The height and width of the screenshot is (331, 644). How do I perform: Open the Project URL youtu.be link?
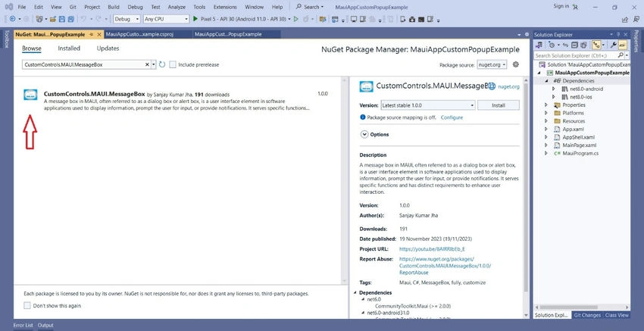432,249
